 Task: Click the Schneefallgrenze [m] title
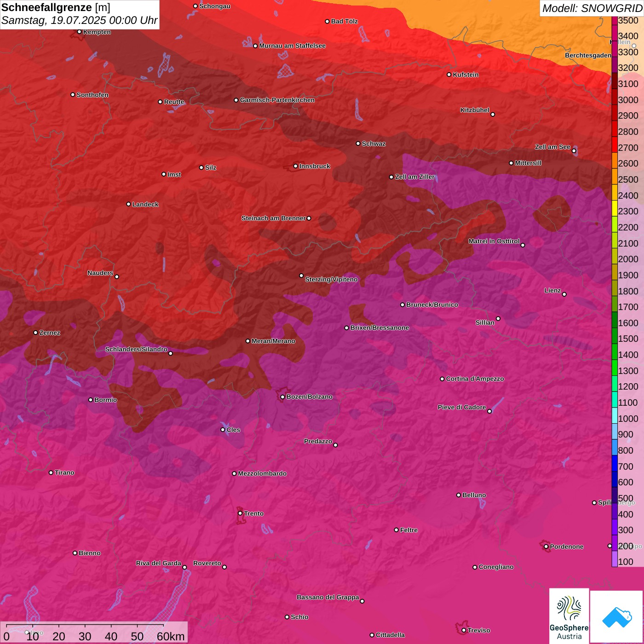coord(56,7)
